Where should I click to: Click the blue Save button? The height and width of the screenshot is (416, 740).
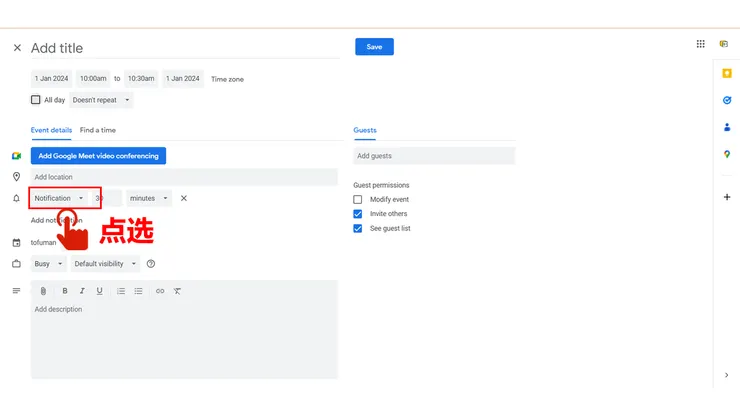374,47
